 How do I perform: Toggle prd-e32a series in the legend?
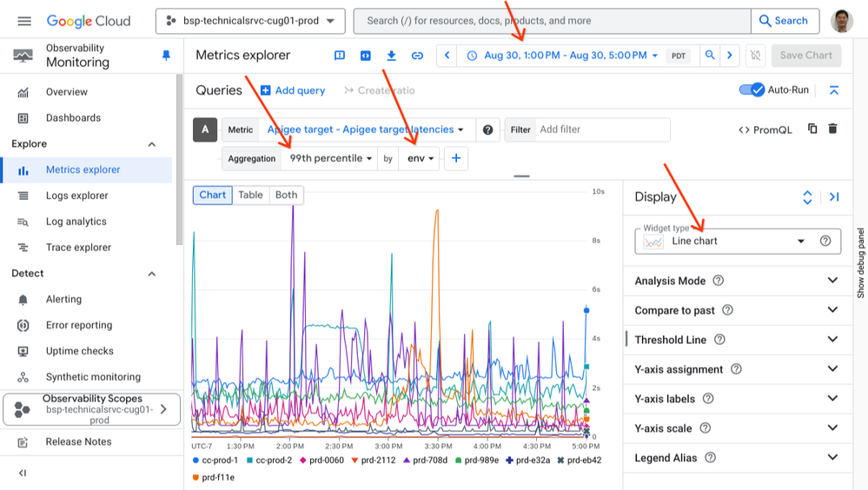(x=528, y=460)
